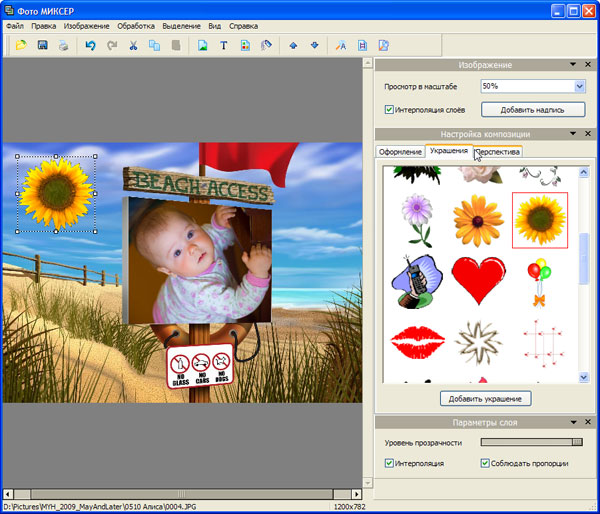Click the scissors cut icon
The image size is (600, 514).
(x=133, y=45)
